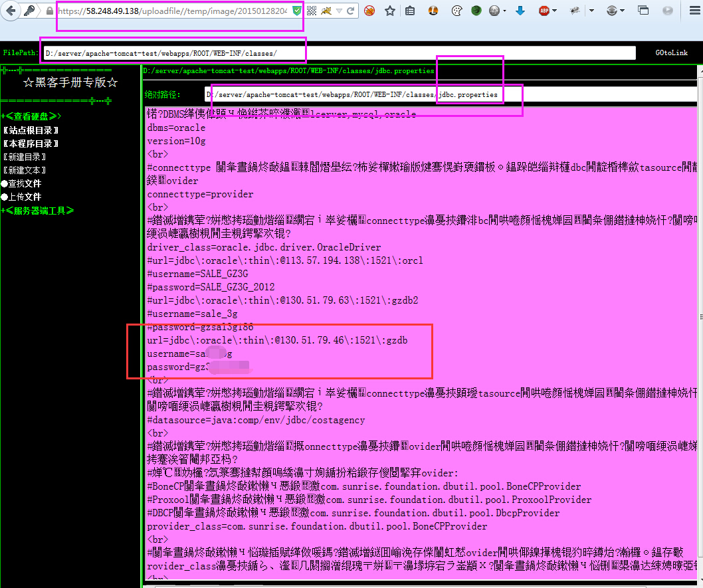Click the red blocked-image toolbar icon

click(369, 11)
